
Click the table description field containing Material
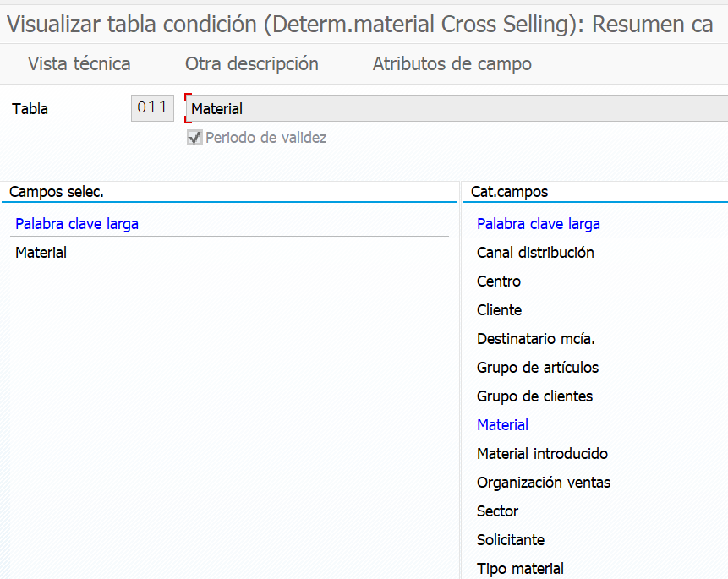[457, 108]
